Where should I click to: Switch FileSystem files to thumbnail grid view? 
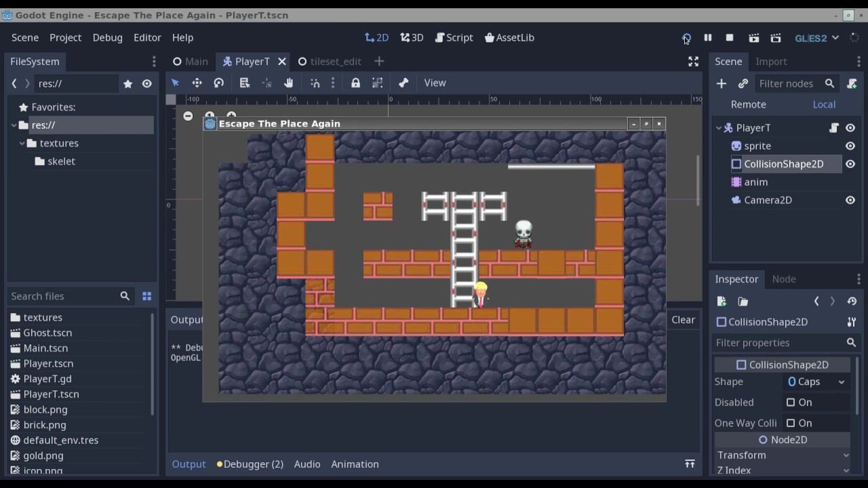[146, 296]
